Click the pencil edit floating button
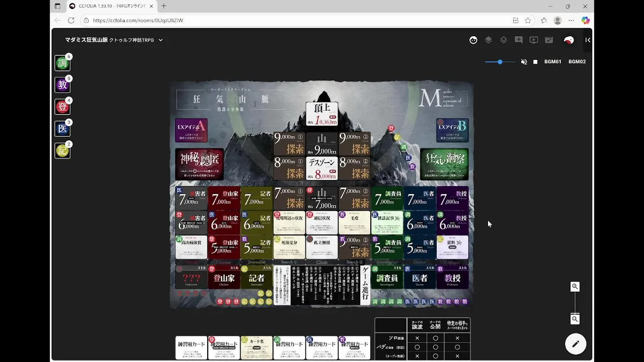The width and height of the screenshot is (644, 362). [576, 344]
